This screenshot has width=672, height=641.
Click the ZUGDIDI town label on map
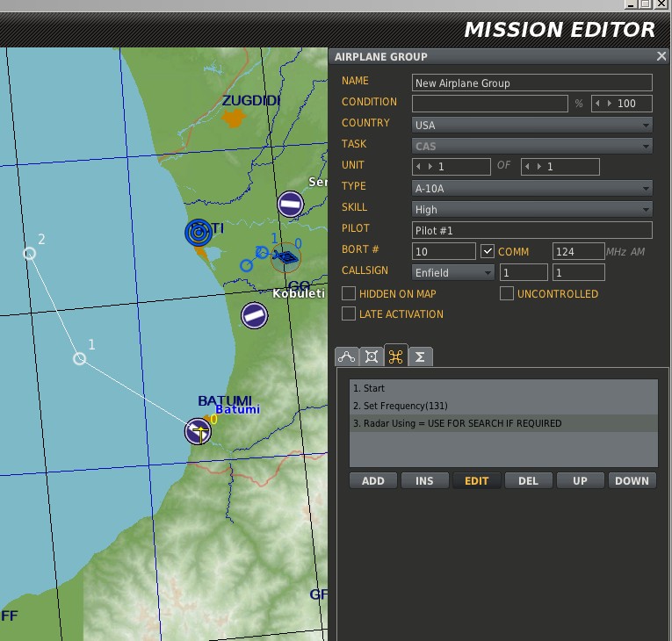click(x=251, y=100)
